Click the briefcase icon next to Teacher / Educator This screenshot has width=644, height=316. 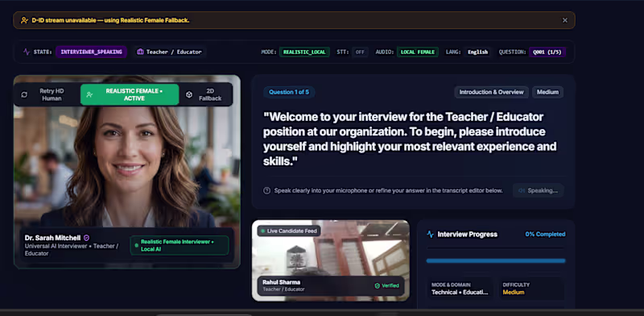(x=140, y=52)
